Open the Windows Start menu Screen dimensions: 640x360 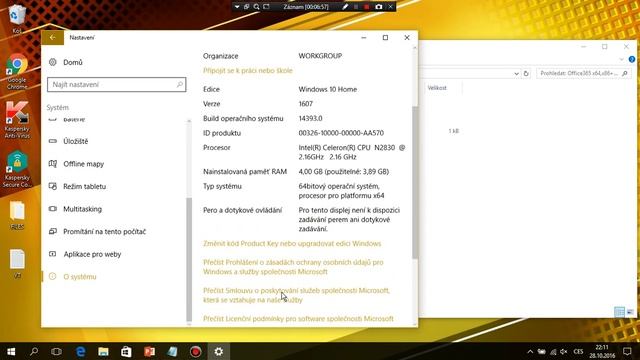[11, 351]
